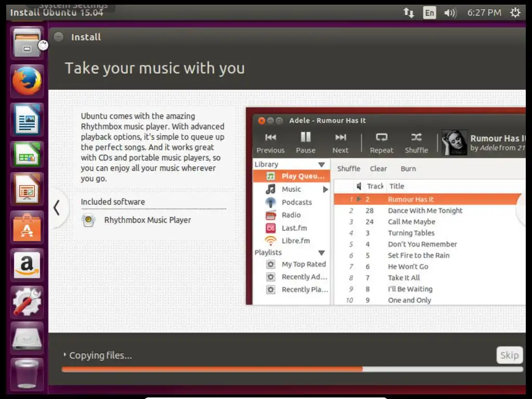This screenshot has width=532, height=399.
Task: Select Radio in the sidebar
Action: [291, 215]
